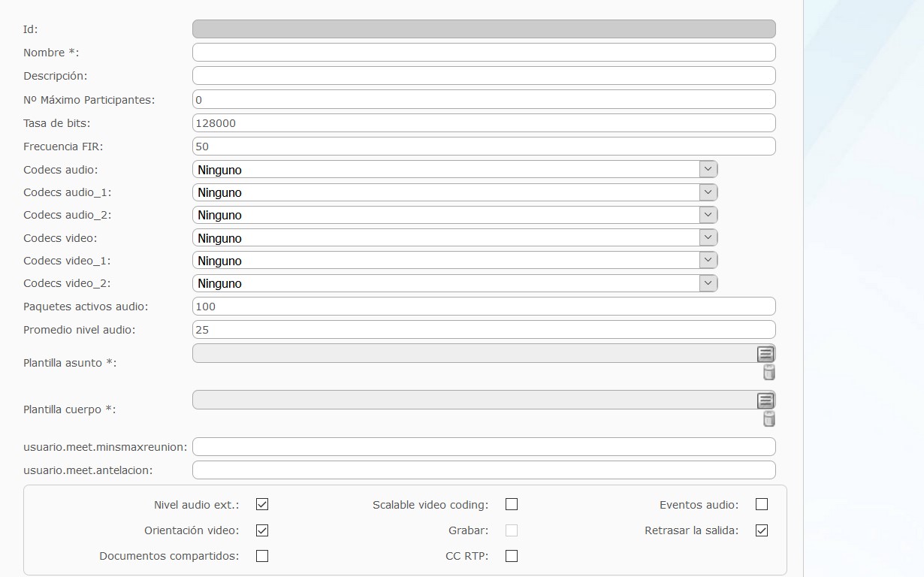This screenshot has height=577, width=924.
Task: Delete Plantilla asunto using trash icon
Action: pos(768,373)
